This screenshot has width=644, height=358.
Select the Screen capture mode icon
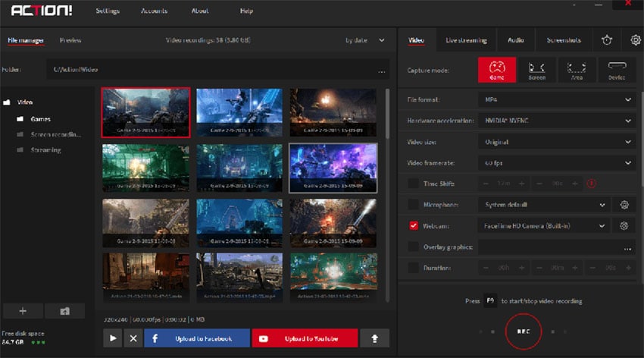point(536,70)
